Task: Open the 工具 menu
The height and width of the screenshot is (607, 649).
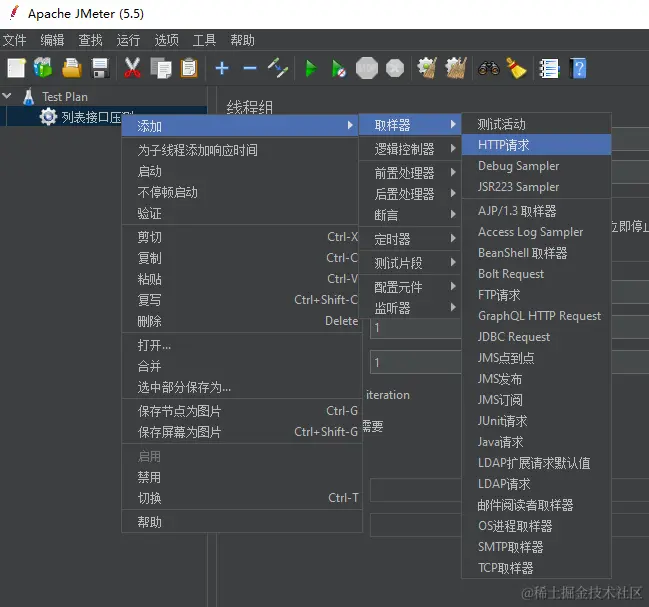Action: (204, 40)
